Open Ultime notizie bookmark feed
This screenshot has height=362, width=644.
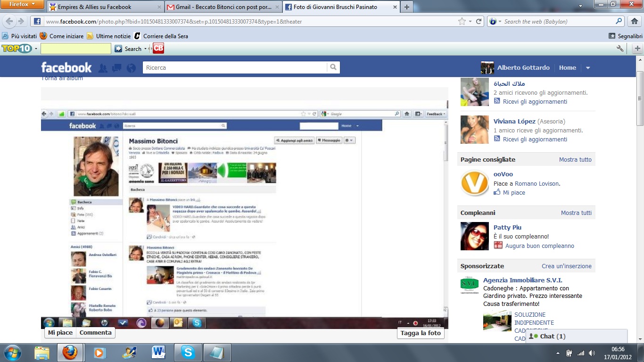click(109, 36)
